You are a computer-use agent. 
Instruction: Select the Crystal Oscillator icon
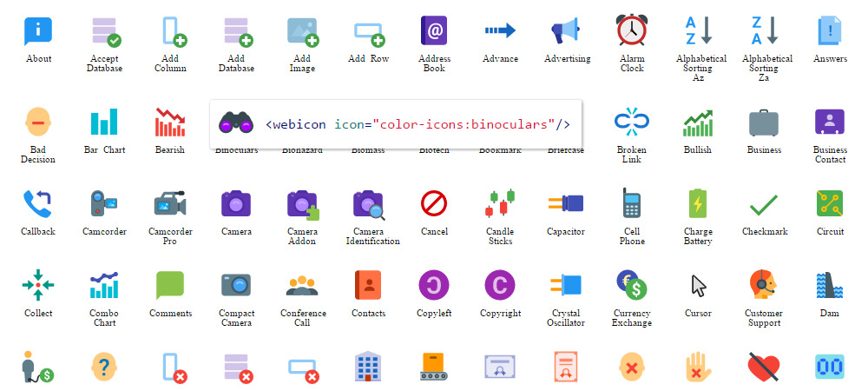click(x=566, y=285)
